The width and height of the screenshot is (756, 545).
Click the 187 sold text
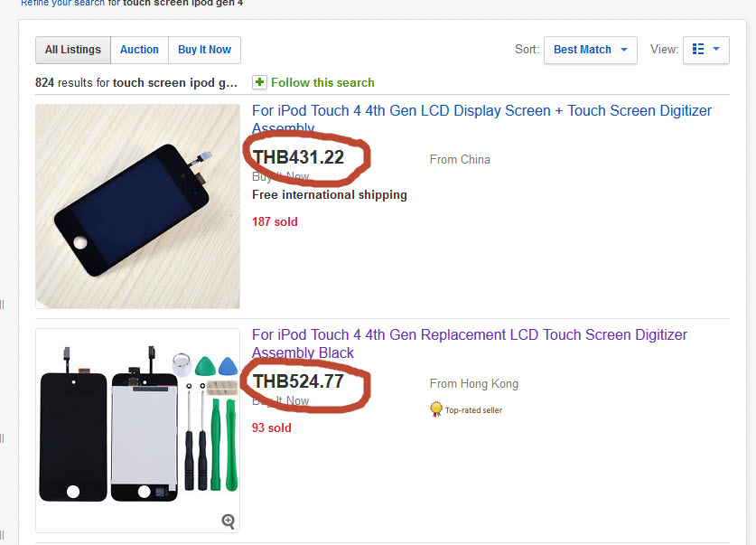(275, 221)
